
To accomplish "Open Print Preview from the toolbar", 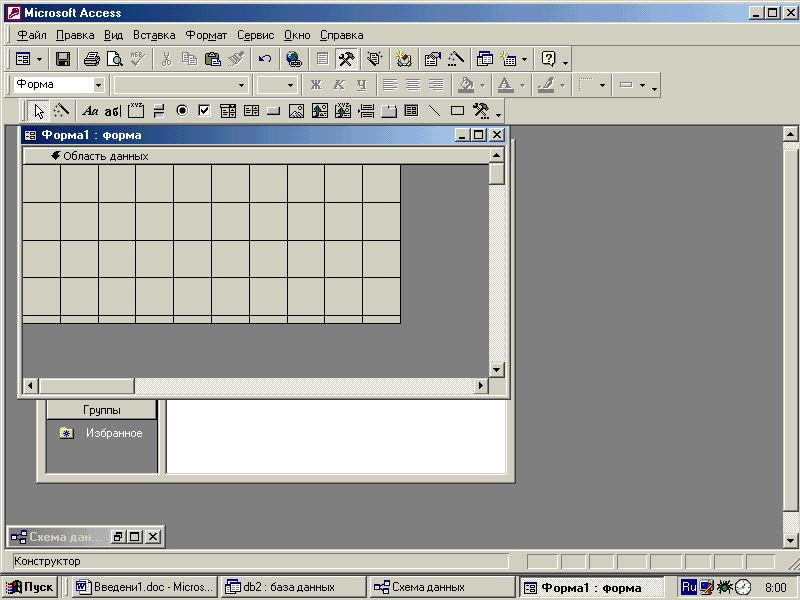I will (115, 59).
